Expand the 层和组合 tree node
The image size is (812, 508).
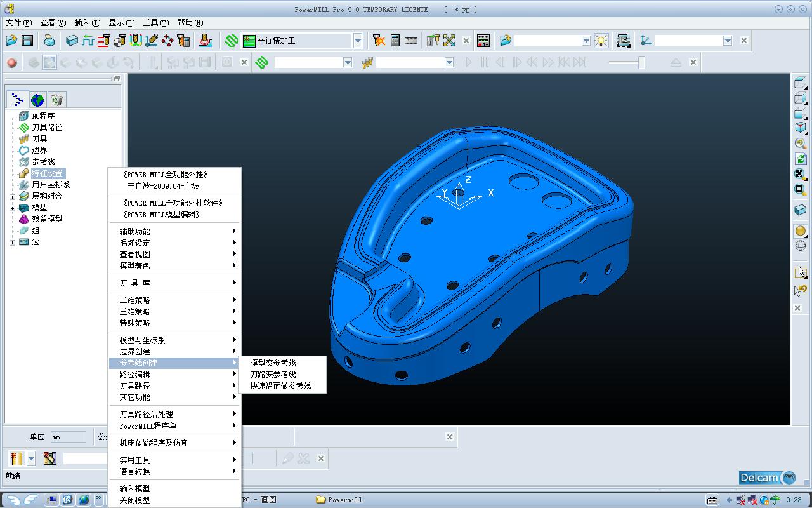click(12, 196)
